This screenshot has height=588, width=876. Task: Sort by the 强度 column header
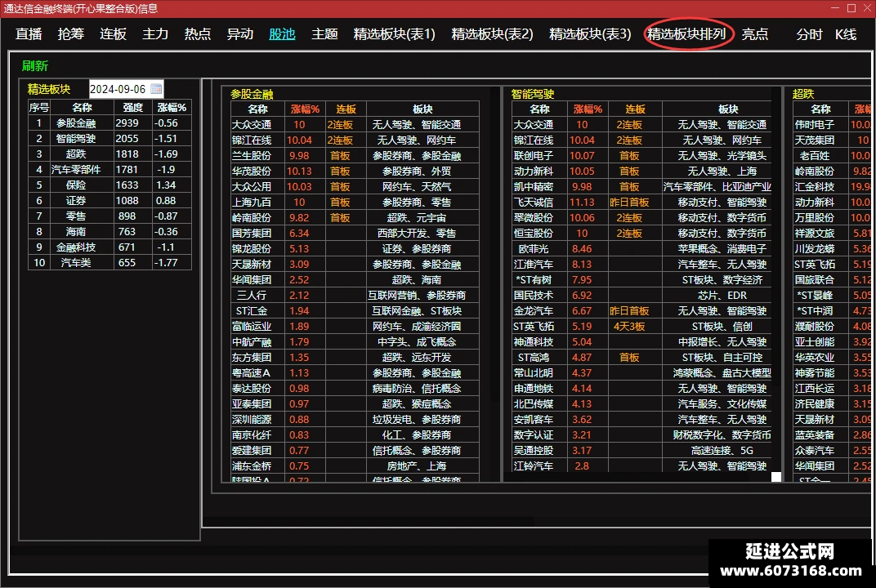132,107
